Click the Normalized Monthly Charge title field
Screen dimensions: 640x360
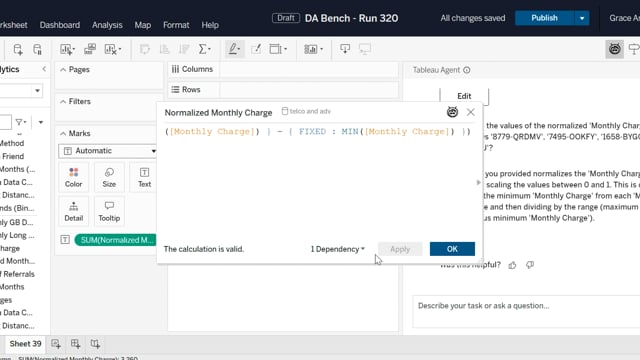coord(218,113)
